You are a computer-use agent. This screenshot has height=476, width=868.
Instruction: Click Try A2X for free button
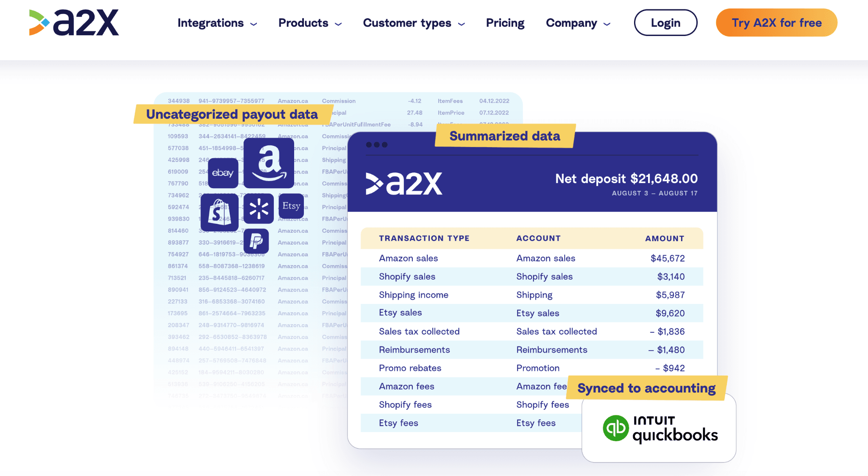tap(776, 22)
